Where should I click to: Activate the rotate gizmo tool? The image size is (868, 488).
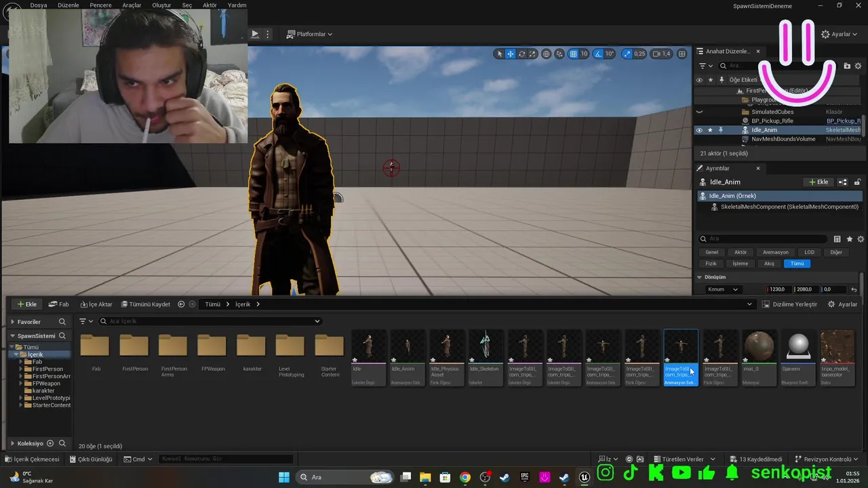(x=521, y=54)
